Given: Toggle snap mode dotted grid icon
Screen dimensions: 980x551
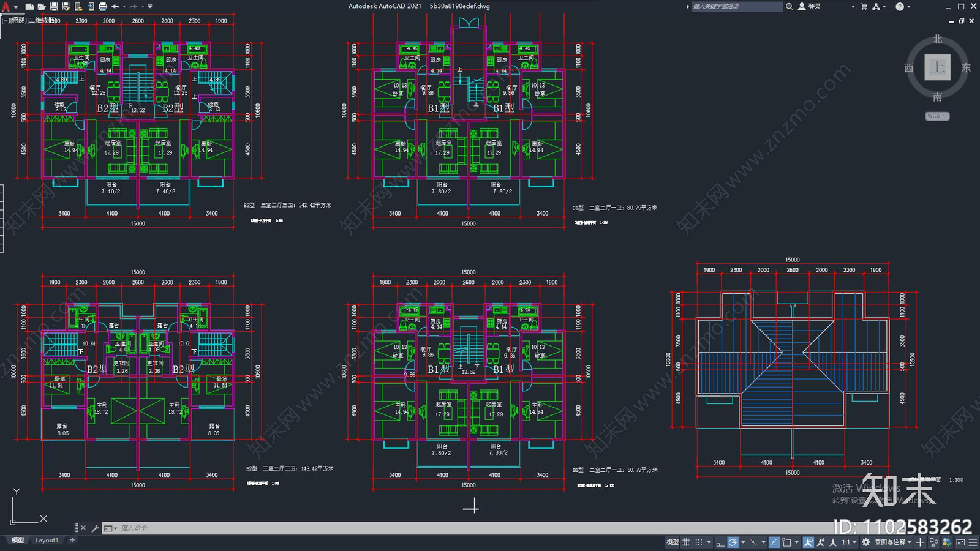Looking at the screenshot, I should 699,542.
